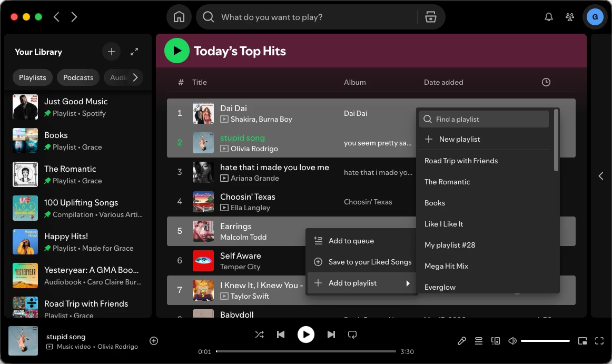The width and height of the screenshot is (612, 364).
Task: Skip to the next track
Action: (331, 335)
